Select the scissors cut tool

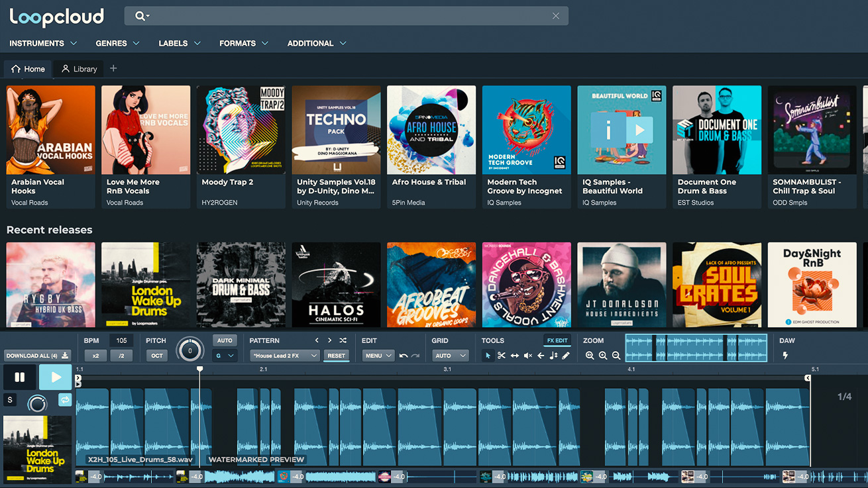pyautogui.click(x=501, y=356)
